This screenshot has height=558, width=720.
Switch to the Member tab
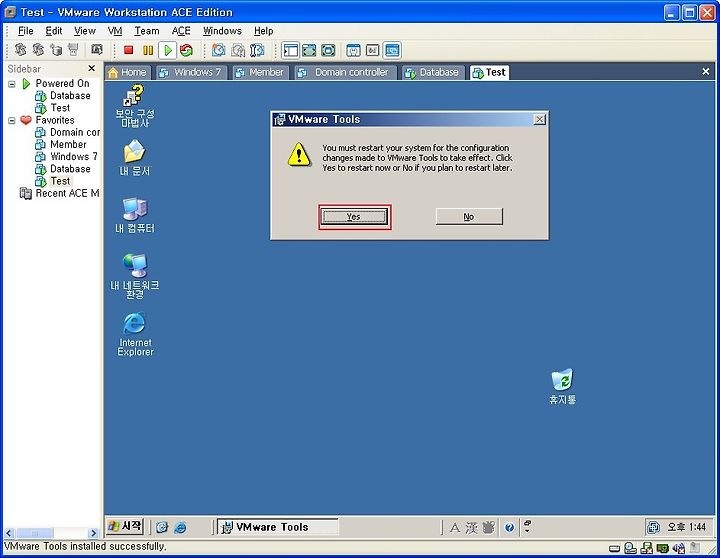coord(260,72)
